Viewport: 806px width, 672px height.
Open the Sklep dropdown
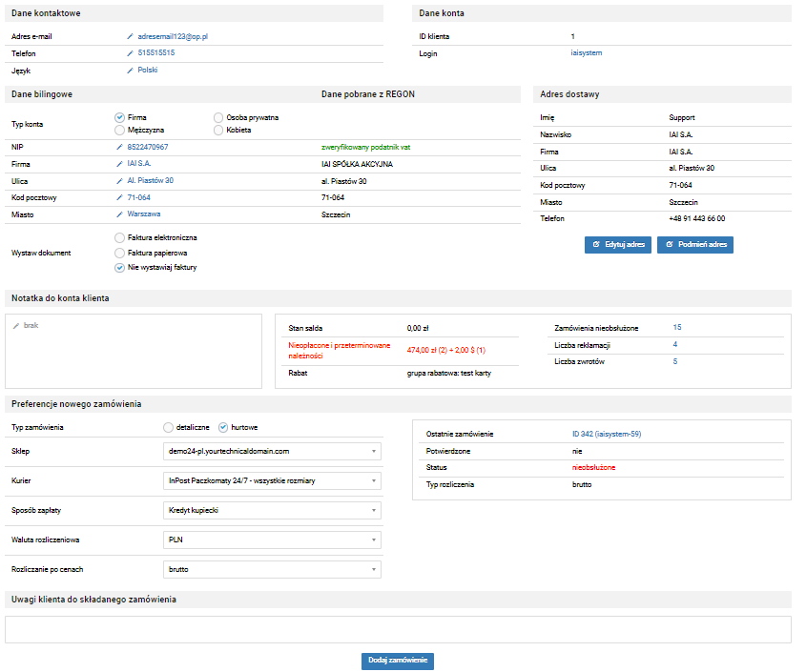pyautogui.click(x=272, y=452)
